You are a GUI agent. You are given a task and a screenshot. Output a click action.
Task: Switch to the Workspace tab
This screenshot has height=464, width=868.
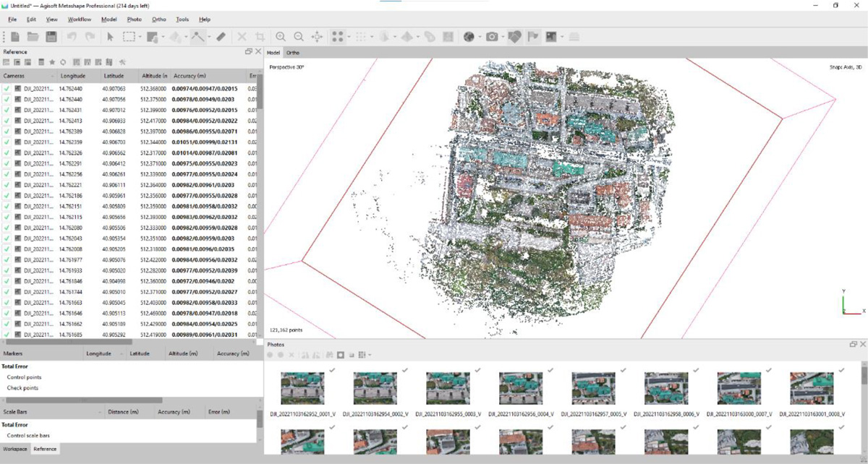(14, 449)
